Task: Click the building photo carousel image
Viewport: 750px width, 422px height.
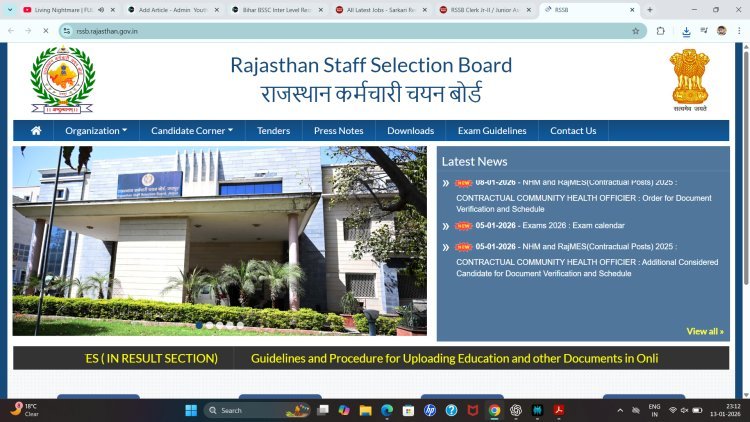Action: tap(220, 241)
